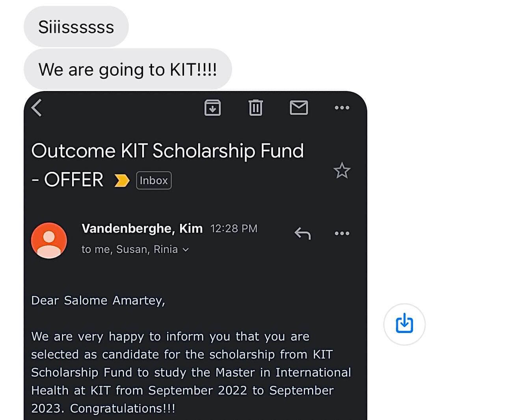Click the email subject "Outcome KIT Scholarship Fund"
This screenshot has height=420, width=506.
pyautogui.click(x=167, y=151)
